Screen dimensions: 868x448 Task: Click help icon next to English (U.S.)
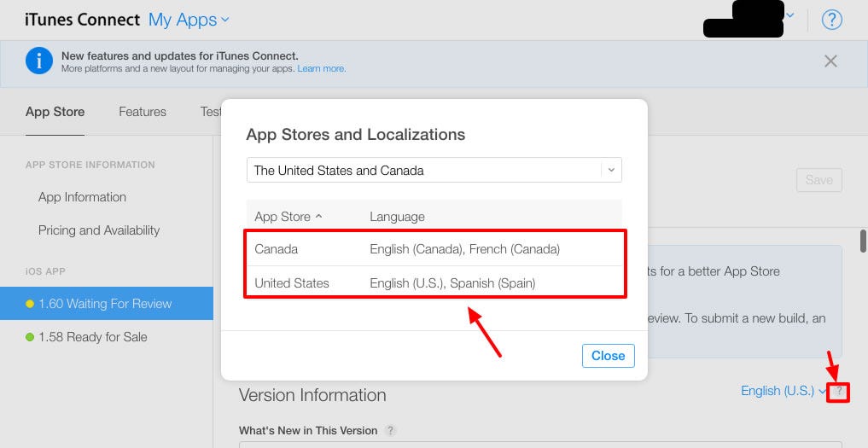tap(839, 391)
